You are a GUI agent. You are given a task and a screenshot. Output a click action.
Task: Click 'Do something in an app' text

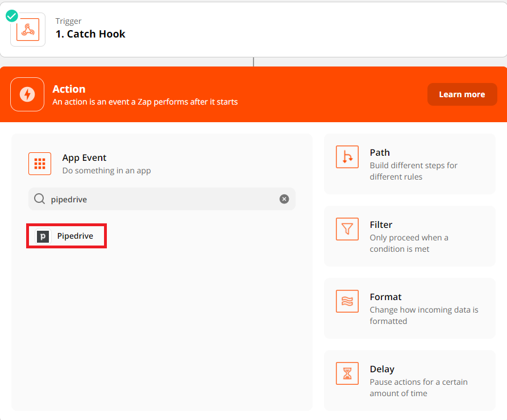coord(106,171)
